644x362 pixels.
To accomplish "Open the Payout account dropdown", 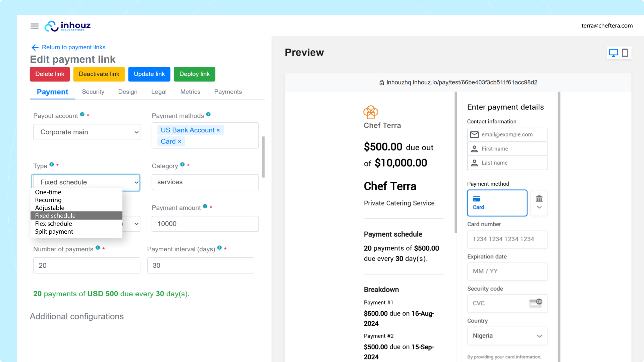I will [x=87, y=132].
